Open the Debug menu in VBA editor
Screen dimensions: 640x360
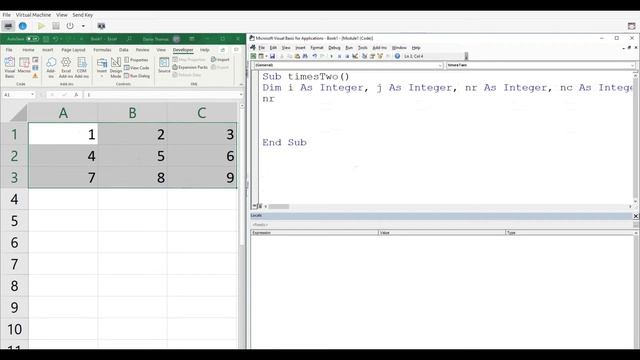click(x=334, y=48)
